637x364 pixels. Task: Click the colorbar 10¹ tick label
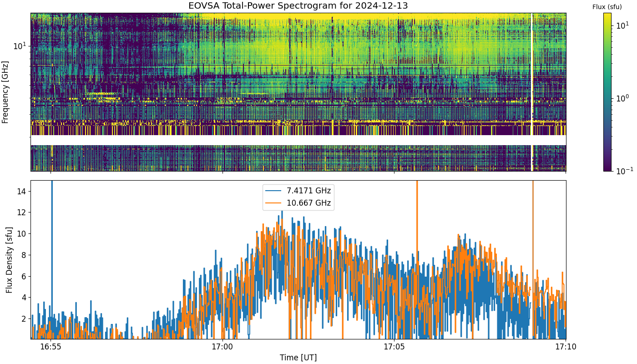622,25
